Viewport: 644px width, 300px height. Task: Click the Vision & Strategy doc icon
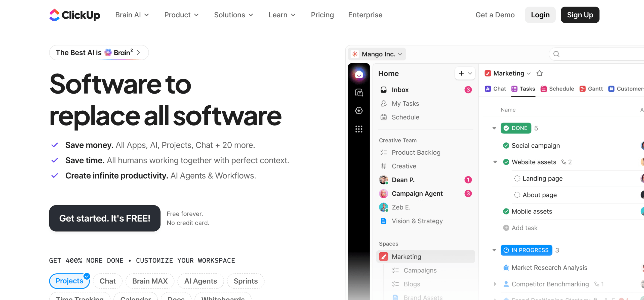383,221
